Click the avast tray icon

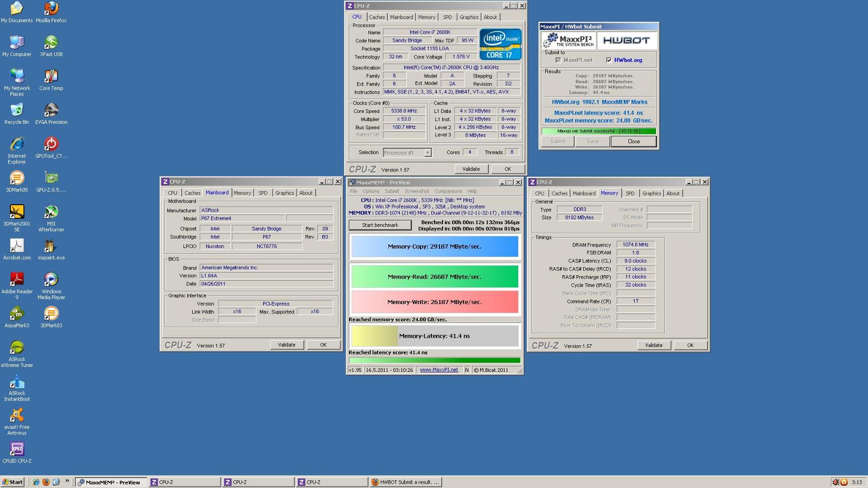pyautogui.click(x=844, y=482)
